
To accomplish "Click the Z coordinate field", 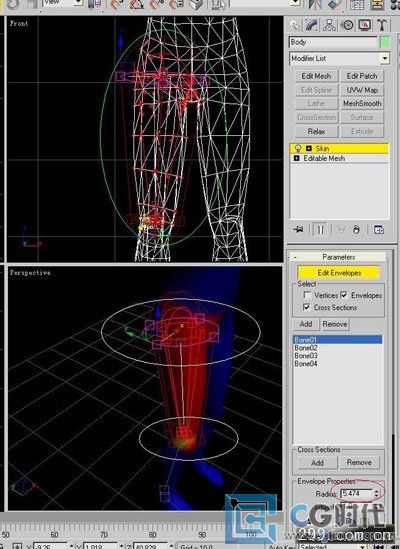I will [x=150, y=546].
